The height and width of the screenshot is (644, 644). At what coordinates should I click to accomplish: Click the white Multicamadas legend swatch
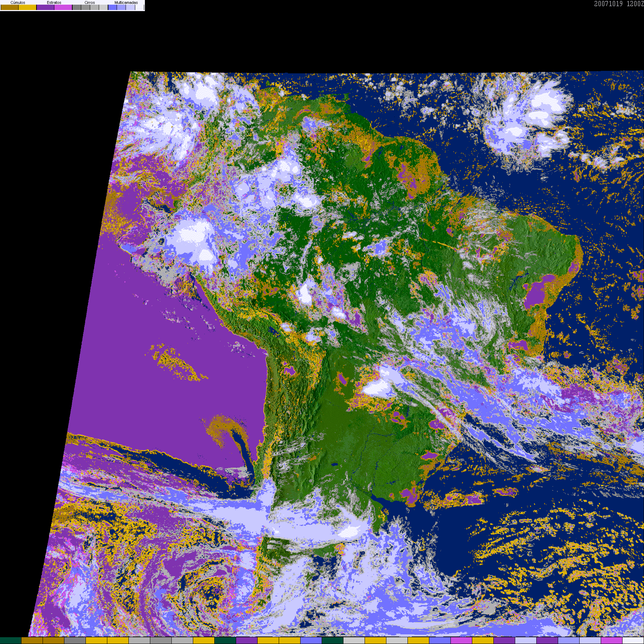(x=140, y=7)
